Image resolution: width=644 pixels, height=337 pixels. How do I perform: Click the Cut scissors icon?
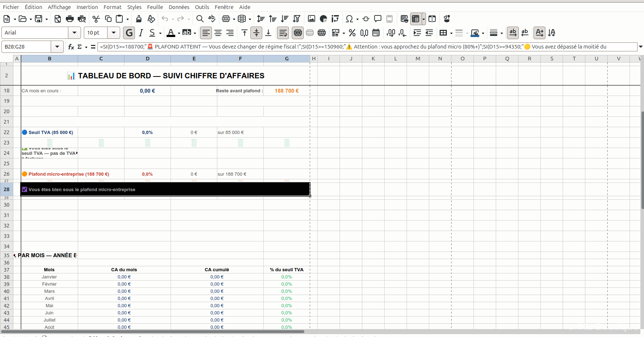[96, 19]
